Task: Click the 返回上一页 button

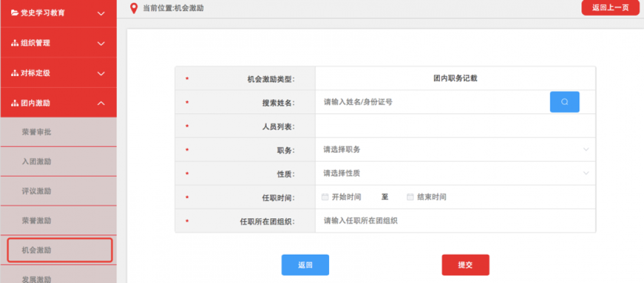Action: pyautogui.click(x=610, y=8)
